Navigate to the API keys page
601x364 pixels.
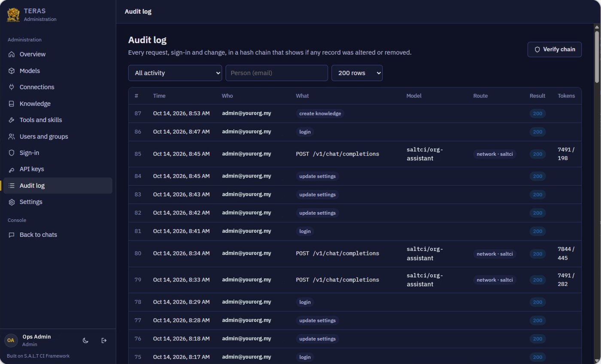tap(58, 169)
